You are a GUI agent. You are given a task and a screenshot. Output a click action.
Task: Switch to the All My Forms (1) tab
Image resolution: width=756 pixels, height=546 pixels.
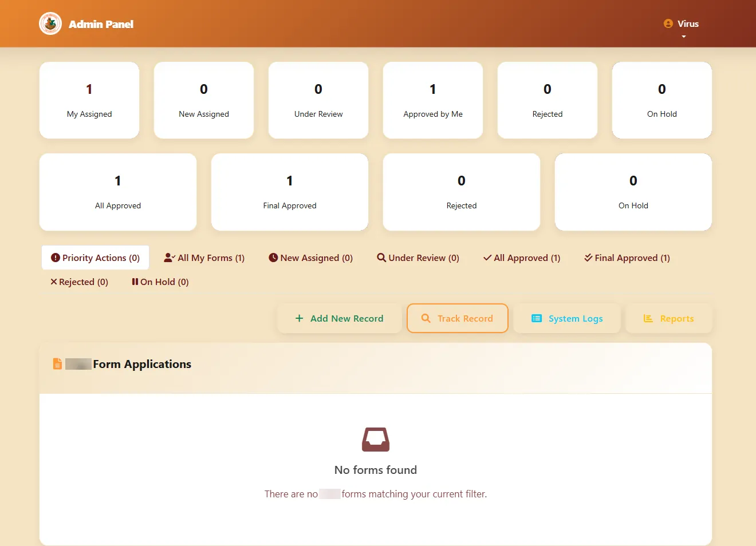[x=204, y=258]
